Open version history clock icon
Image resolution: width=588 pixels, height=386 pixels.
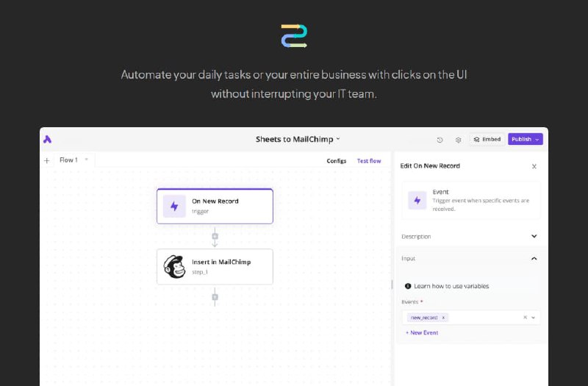click(440, 139)
